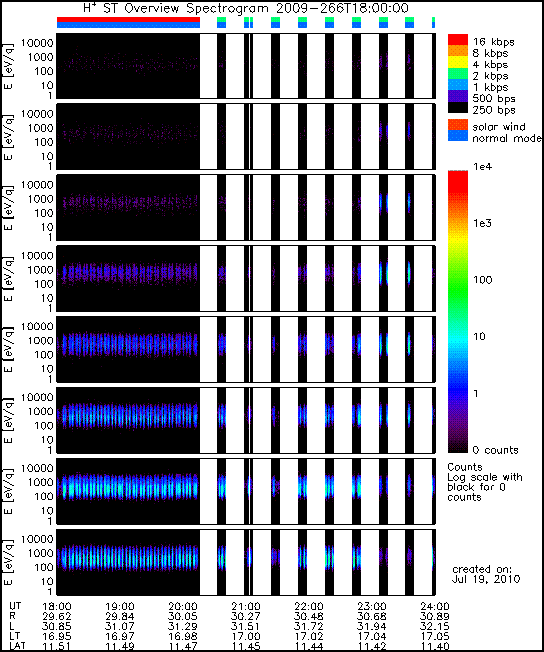544x652 pixels.
Task: Select R value 29.62
Action: coord(57,617)
